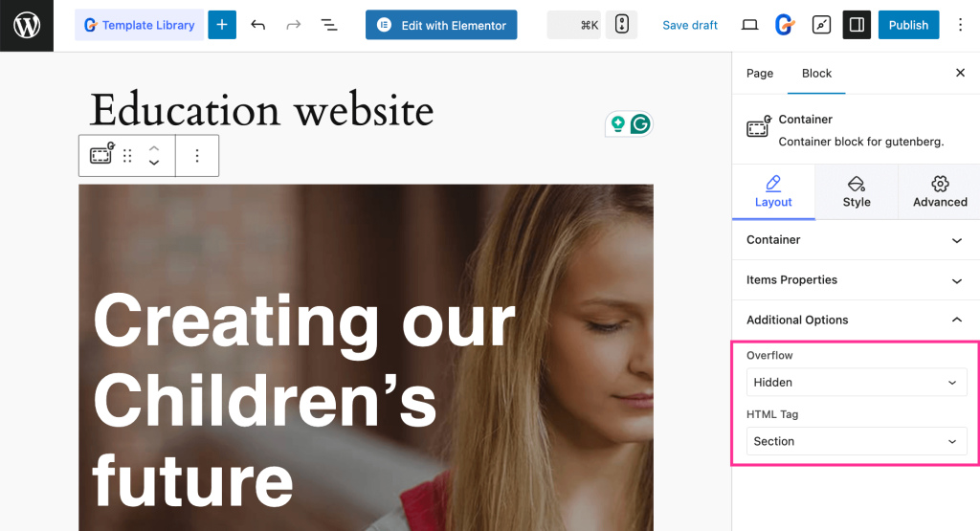Click the drag handle dots in block toolbar
The image size is (980, 531).
click(127, 156)
